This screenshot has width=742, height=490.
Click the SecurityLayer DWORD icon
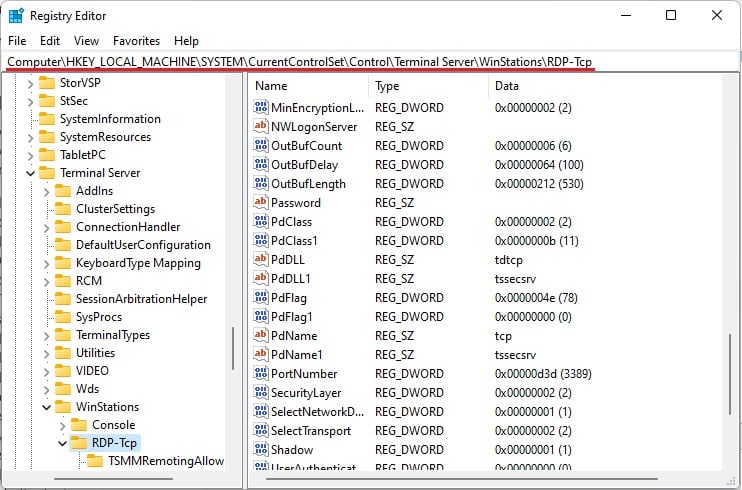tap(261, 392)
